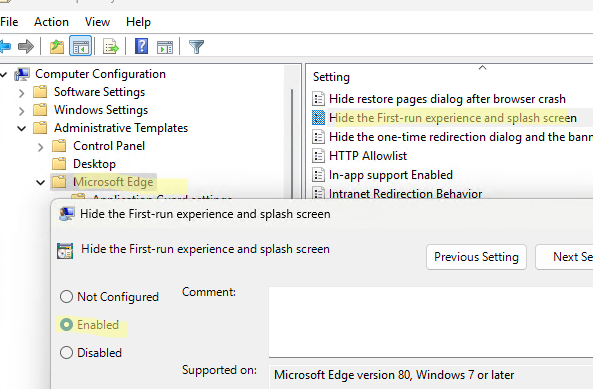Image resolution: width=593 pixels, height=389 pixels.
Task: Click the policy setting icon in dialog header
Action: [x=65, y=251]
